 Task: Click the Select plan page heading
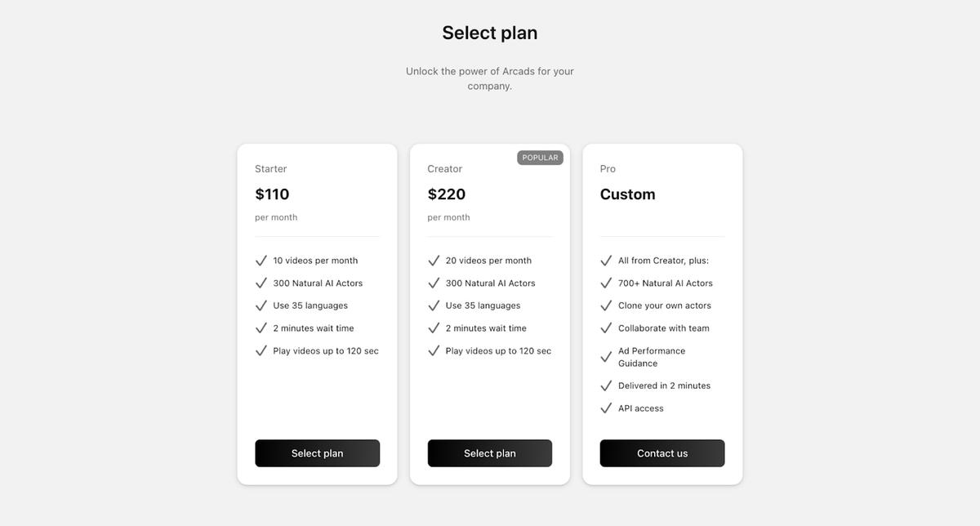489,32
